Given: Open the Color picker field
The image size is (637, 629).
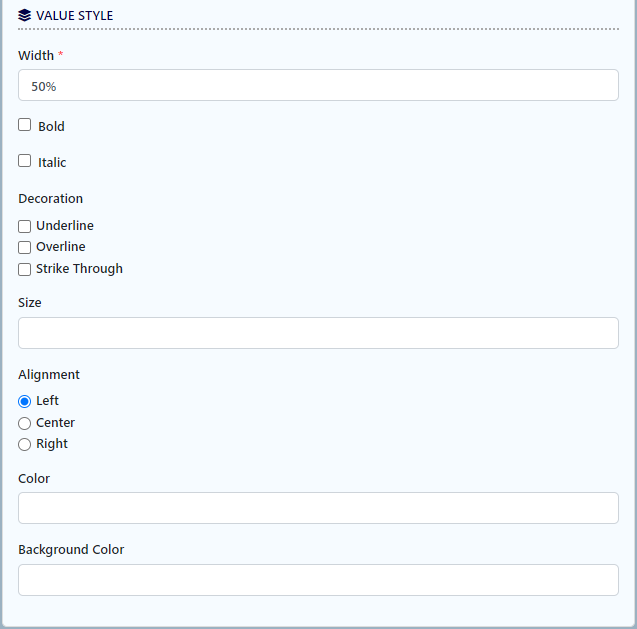Looking at the screenshot, I should pyautogui.click(x=318, y=508).
